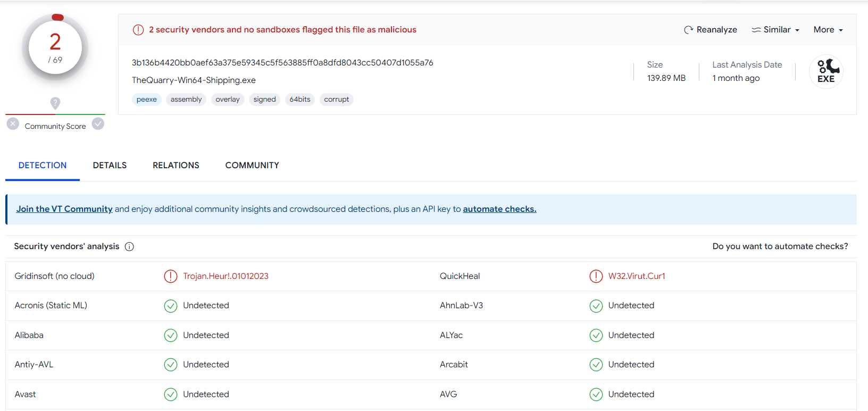Click the EXE file type icon

[x=826, y=71]
